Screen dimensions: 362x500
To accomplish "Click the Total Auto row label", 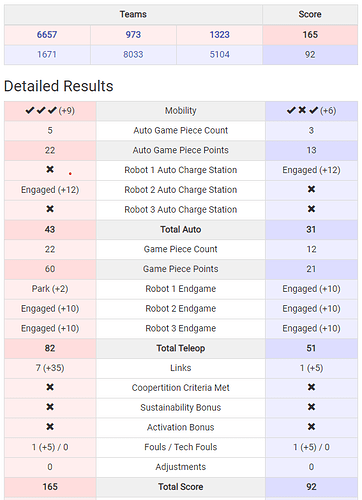I will click(x=181, y=229).
